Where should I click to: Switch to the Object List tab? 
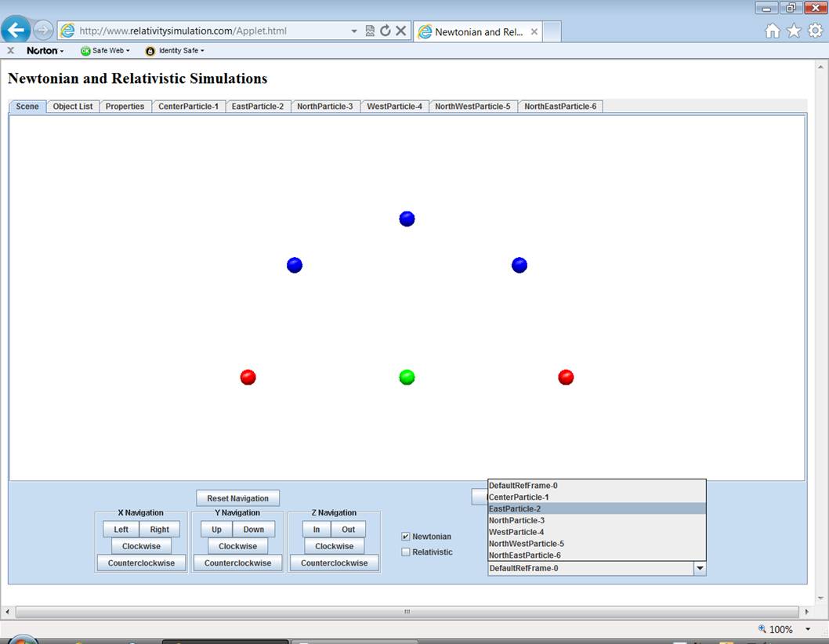(73, 107)
